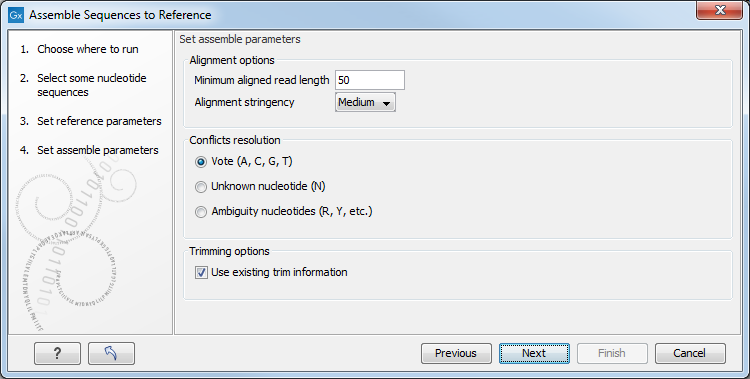Open the Alignment stringency dropdown
This screenshot has height=379, width=750.
pyautogui.click(x=365, y=102)
